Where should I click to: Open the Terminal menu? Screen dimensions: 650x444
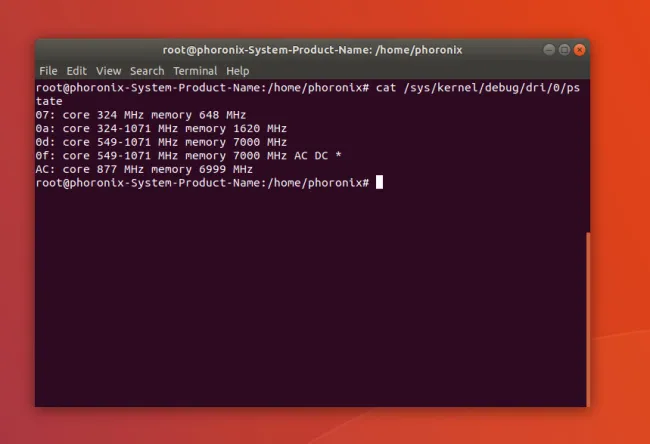coord(195,71)
